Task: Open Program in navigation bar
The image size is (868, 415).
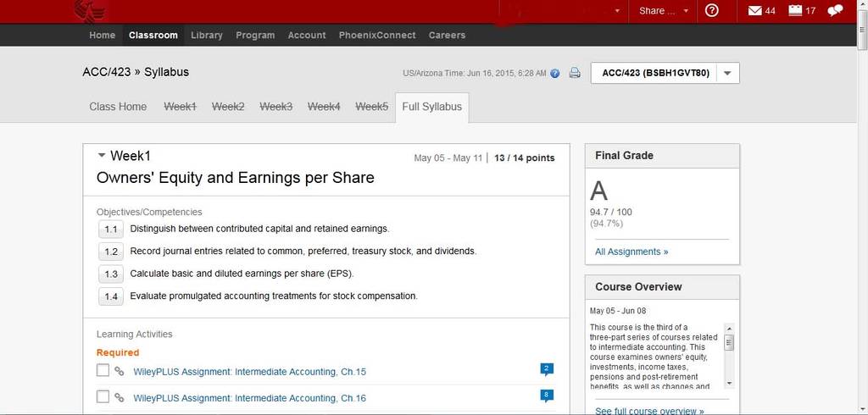Action: click(255, 35)
